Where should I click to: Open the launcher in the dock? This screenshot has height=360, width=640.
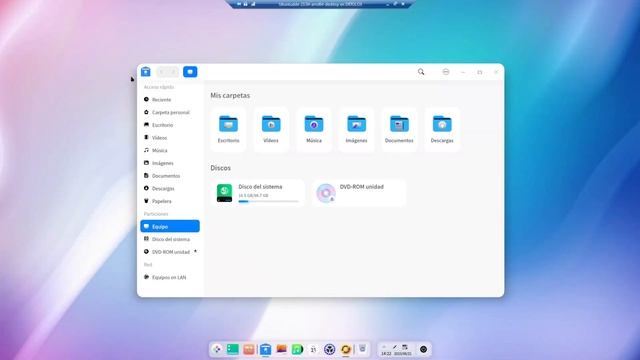click(217, 349)
